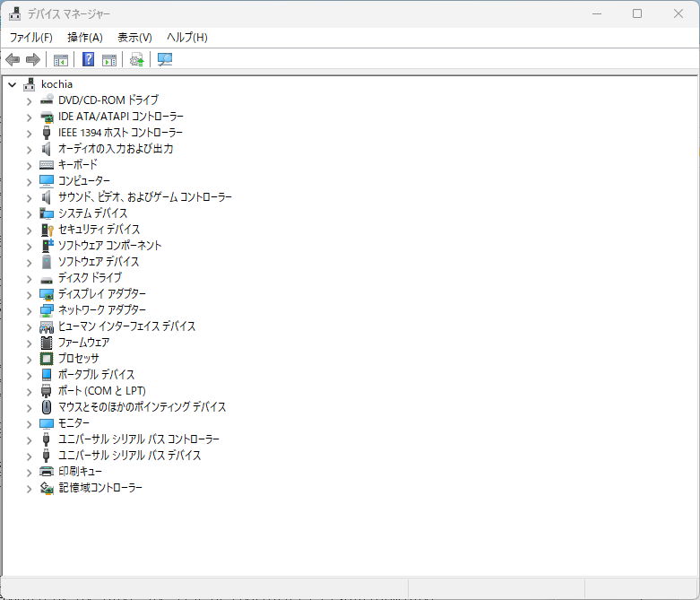
Task: Click the マウスとそのほかのポインティング デバイス mouse icon
Action: 47,407
